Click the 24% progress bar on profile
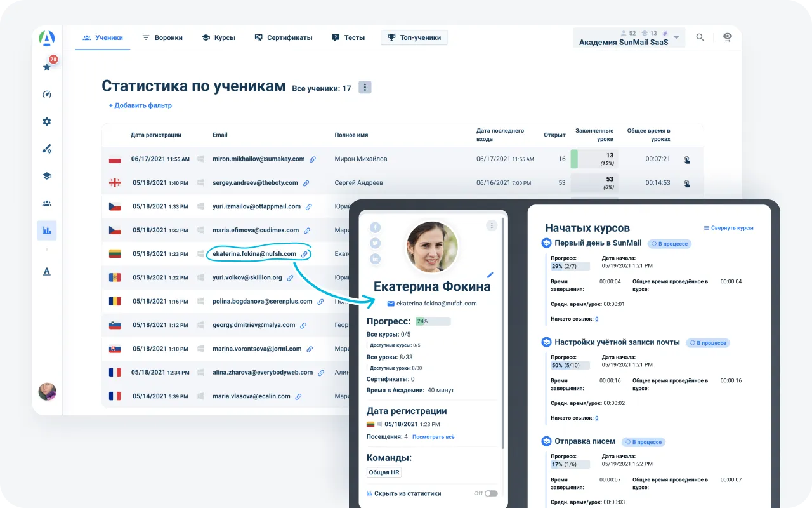812x508 pixels. tap(433, 321)
